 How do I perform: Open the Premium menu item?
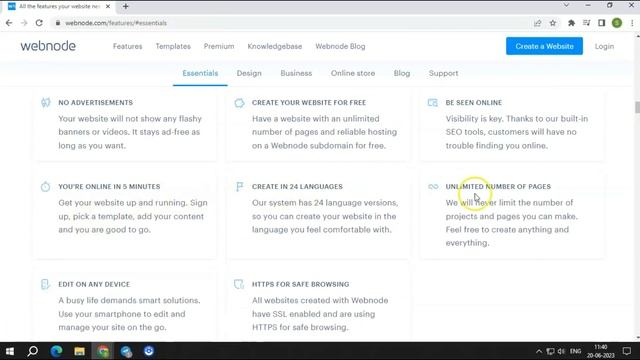(x=219, y=47)
